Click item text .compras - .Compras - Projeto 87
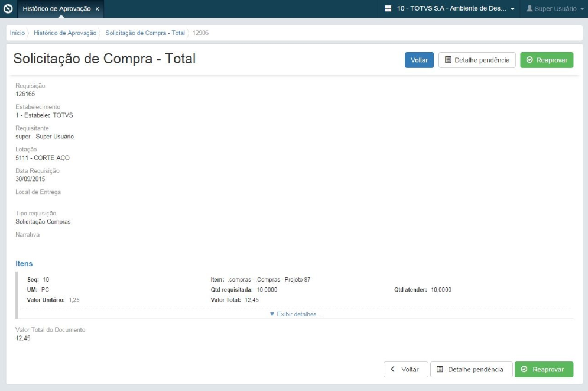The image size is (588, 391). pyautogui.click(x=269, y=280)
